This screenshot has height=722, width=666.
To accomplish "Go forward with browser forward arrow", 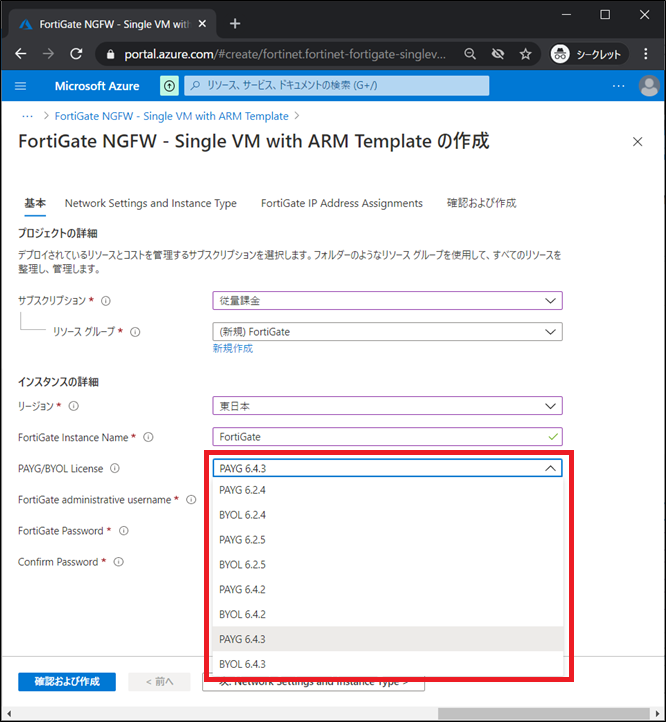I will 48,54.
